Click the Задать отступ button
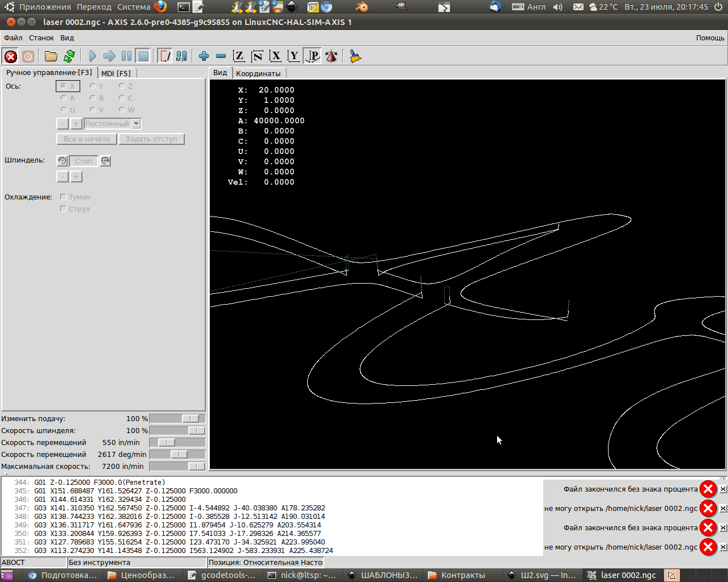The height and width of the screenshot is (582, 728). coord(151,139)
